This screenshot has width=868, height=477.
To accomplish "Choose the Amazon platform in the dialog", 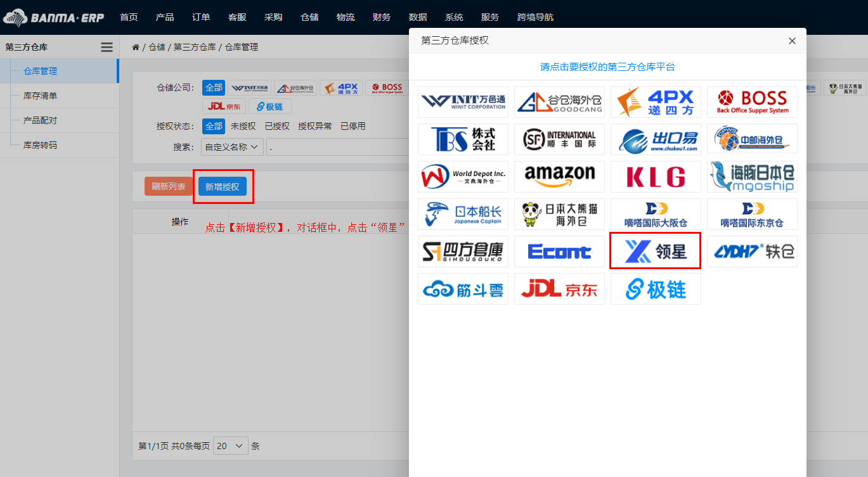I will coord(559,177).
